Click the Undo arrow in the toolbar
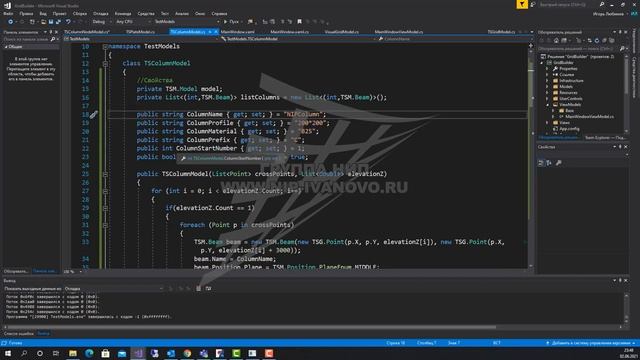This screenshot has width=640, height=360. click(68, 22)
